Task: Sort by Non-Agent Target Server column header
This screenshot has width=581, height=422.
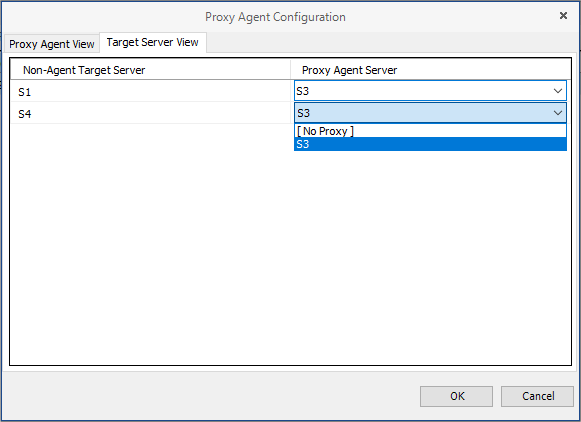Action: (150, 70)
